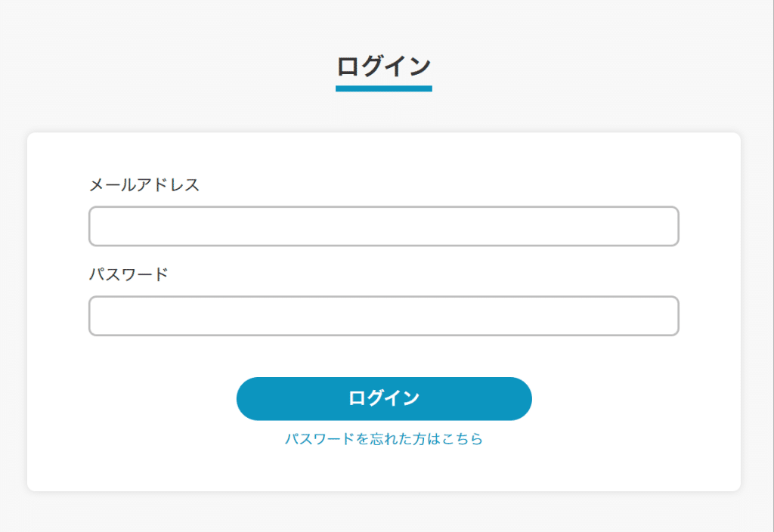Click the メールアドレス field label
The height and width of the screenshot is (532, 774).
pyautogui.click(x=144, y=185)
